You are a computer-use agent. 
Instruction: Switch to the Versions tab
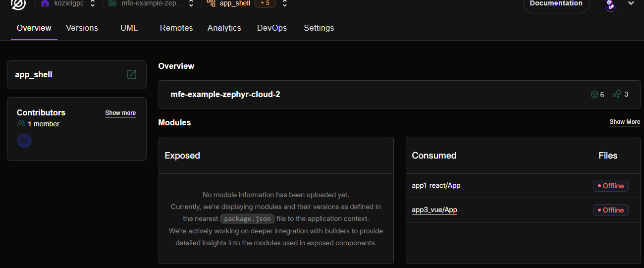(82, 28)
